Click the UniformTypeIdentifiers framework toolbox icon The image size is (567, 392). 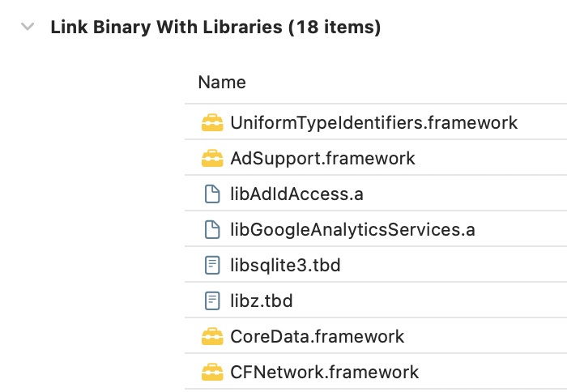coord(212,122)
